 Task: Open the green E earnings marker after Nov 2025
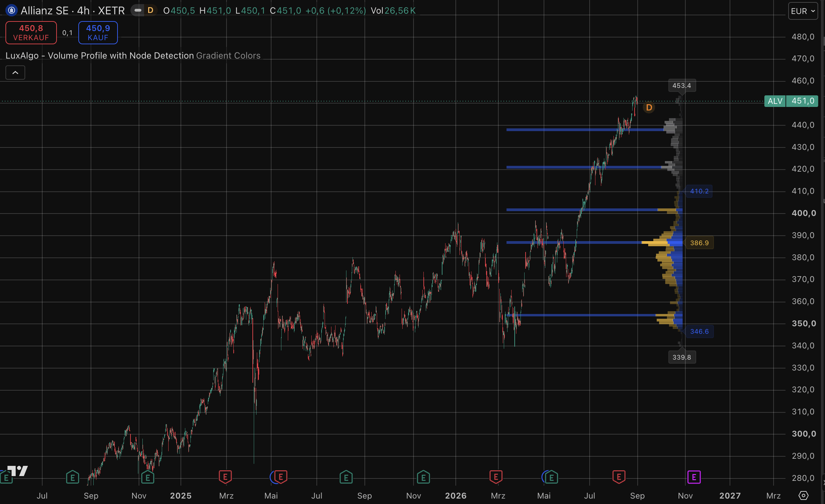coord(423,477)
